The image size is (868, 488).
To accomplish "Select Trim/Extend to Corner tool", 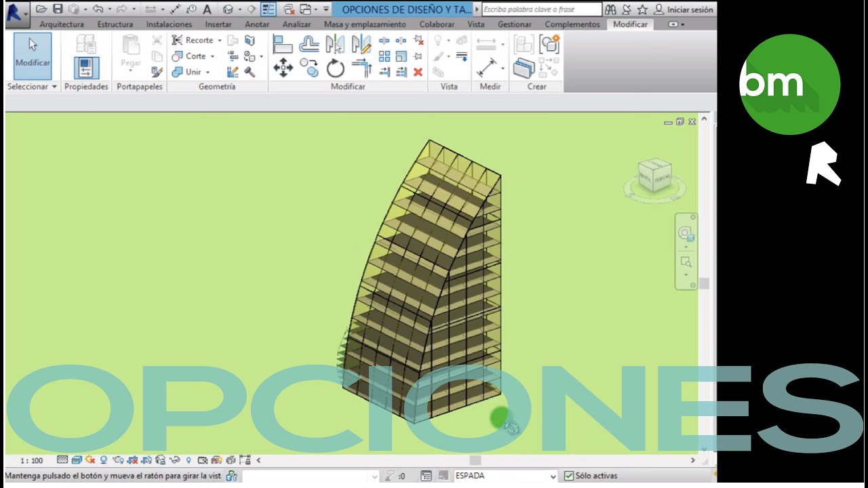I will point(361,68).
